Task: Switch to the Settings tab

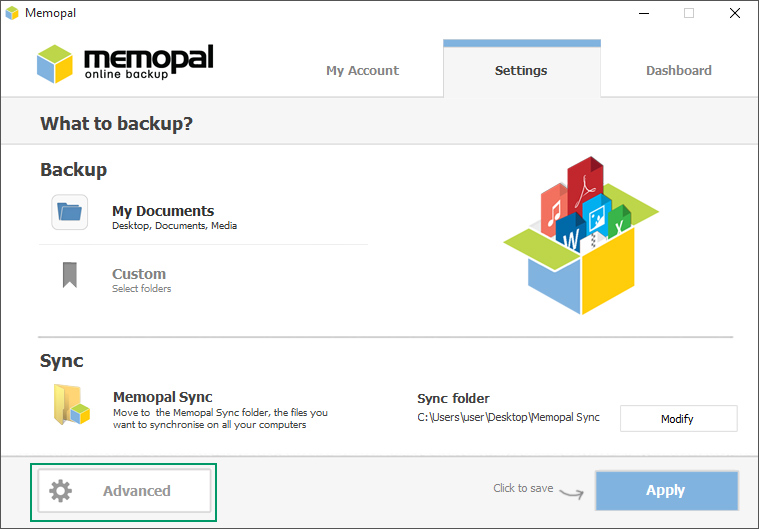Action: 521,69
